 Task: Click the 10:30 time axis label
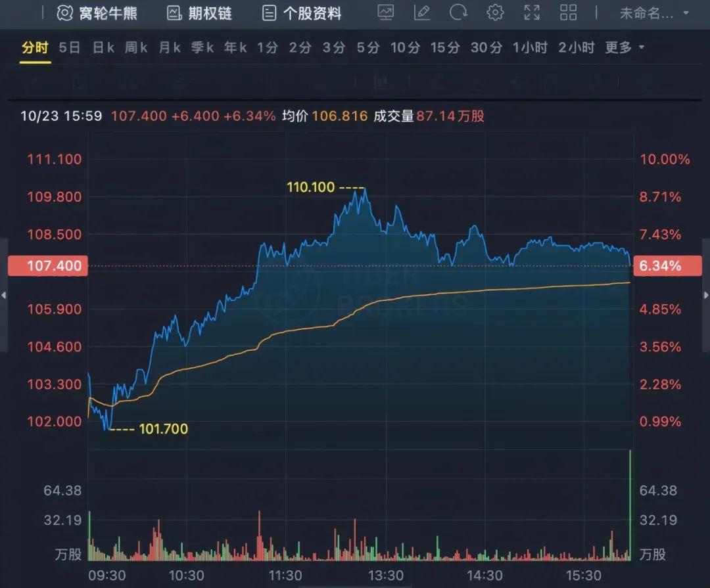[187, 576]
